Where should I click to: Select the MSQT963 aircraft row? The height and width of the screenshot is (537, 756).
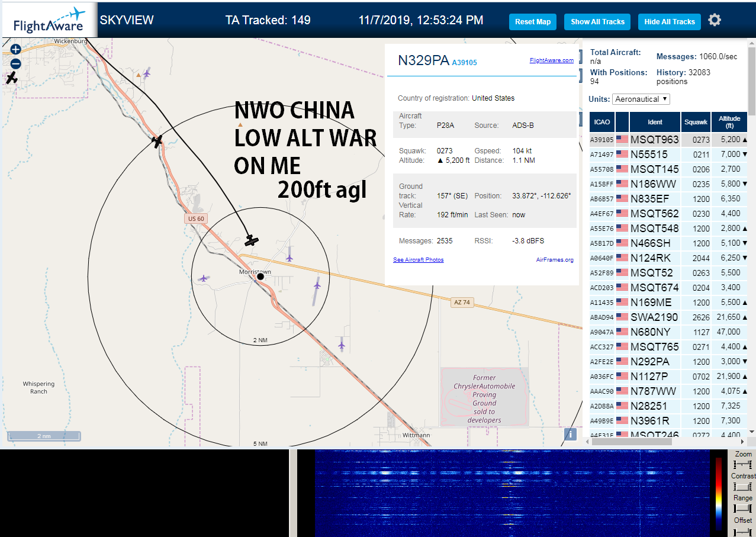point(668,140)
